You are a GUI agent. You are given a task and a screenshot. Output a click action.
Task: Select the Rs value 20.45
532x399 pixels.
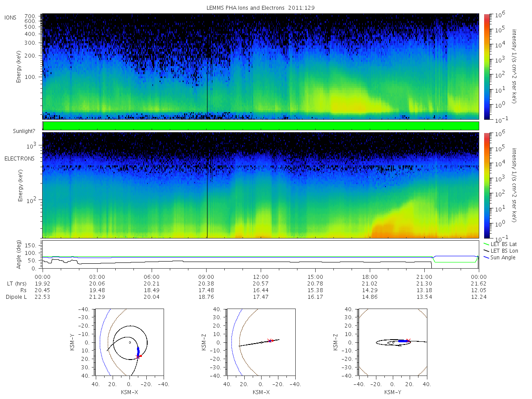coord(43,290)
